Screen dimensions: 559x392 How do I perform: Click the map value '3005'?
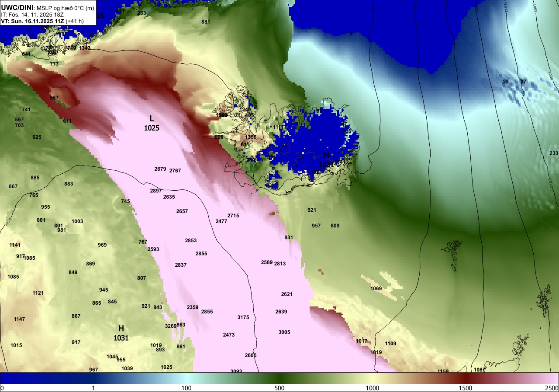coord(284,332)
